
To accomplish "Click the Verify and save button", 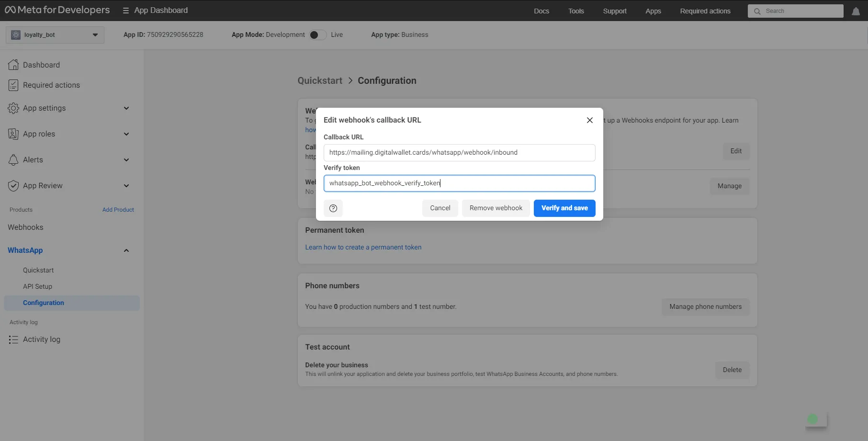I will tap(564, 208).
